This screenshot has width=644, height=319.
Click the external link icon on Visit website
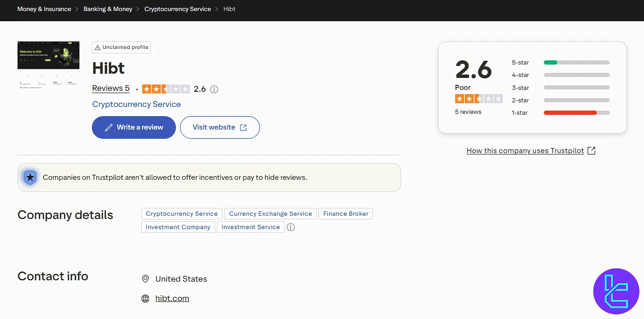pyautogui.click(x=243, y=128)
